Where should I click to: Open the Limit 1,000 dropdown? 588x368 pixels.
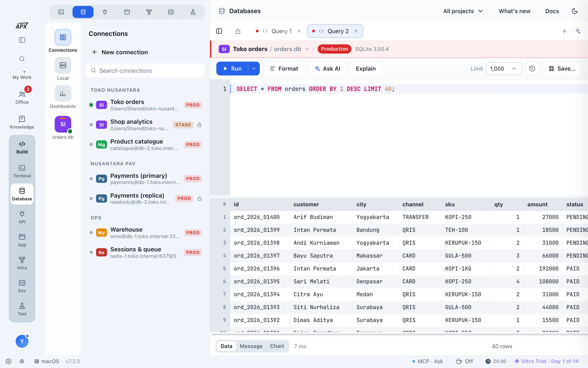504,69
